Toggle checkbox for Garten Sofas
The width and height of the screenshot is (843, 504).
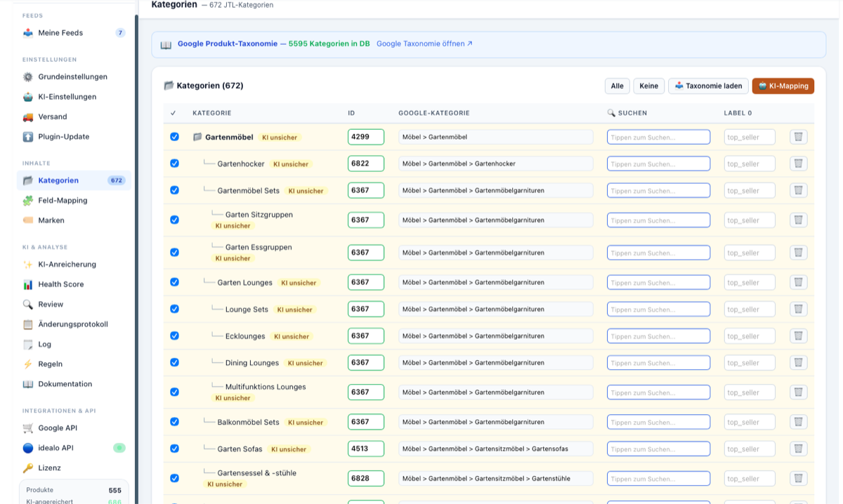click(x=174, y=449)
